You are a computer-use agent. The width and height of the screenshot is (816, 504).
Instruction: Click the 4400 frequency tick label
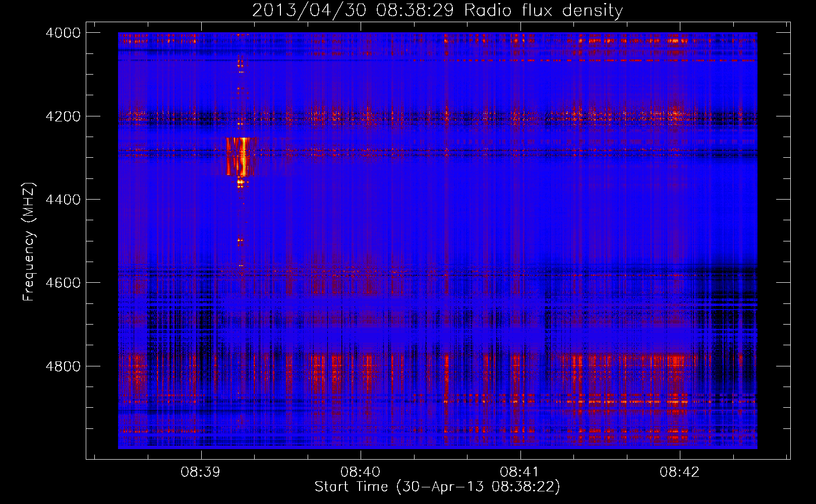(63, 200)
